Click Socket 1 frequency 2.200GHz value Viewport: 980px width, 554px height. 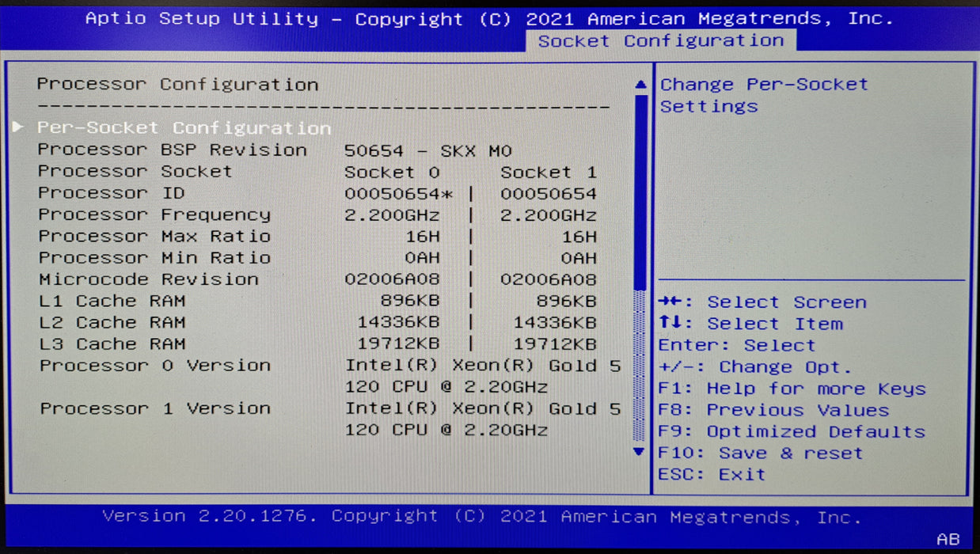[549, 215]
